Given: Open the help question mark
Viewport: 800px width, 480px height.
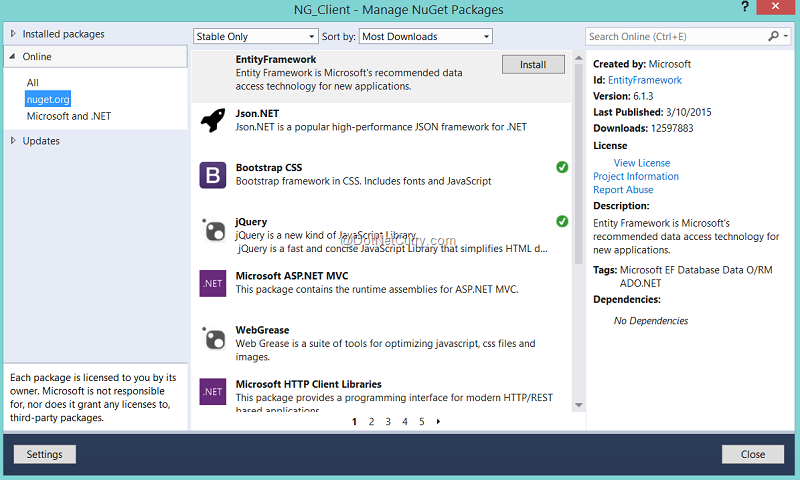Looking at the screenshot, I should coord(745,7).
